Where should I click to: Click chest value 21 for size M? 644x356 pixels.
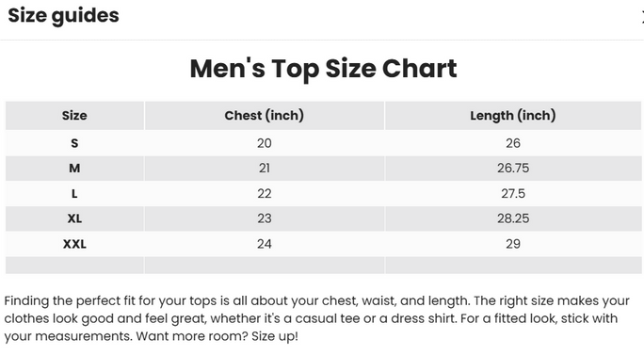264,169
